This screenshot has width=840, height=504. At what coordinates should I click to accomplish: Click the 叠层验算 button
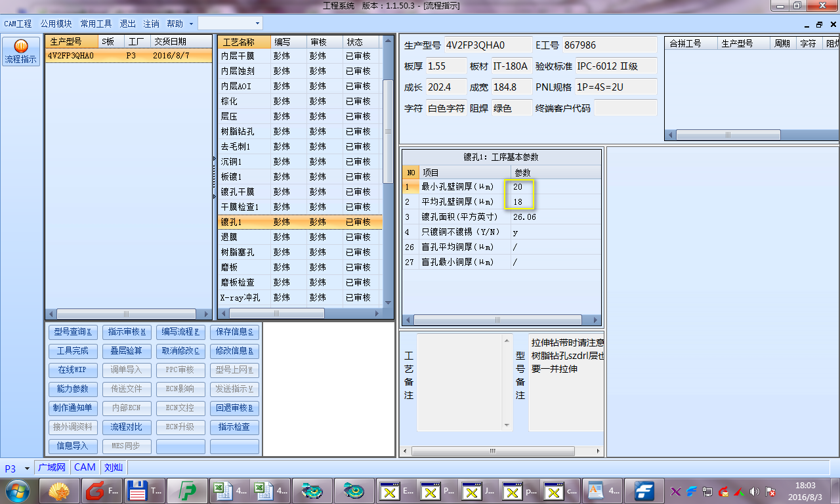click(x=127, y=351)
